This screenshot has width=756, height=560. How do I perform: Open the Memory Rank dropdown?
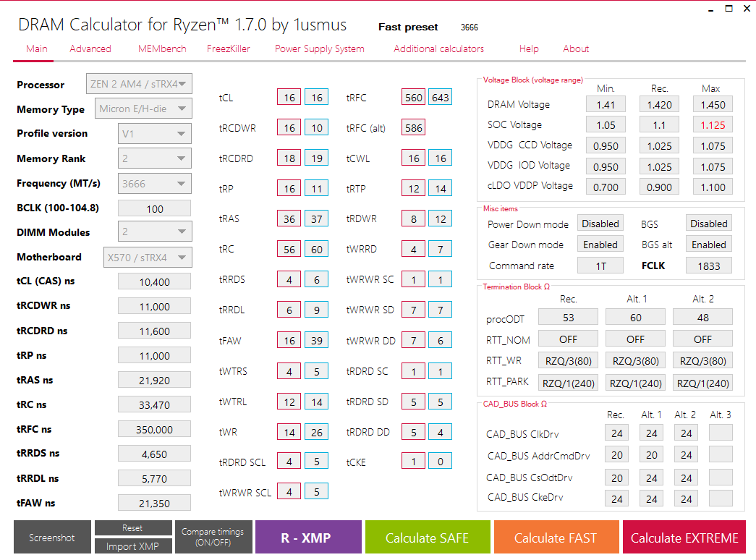click(x=155, y=158)
